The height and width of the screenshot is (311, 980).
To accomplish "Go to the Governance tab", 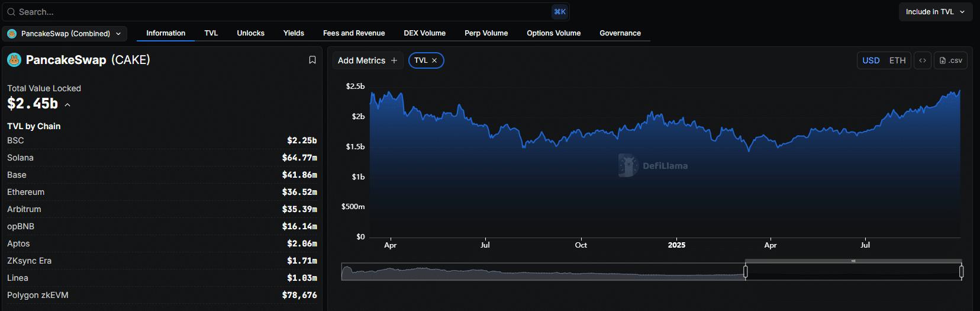I will pyautogui.click(x=620, y=33).
